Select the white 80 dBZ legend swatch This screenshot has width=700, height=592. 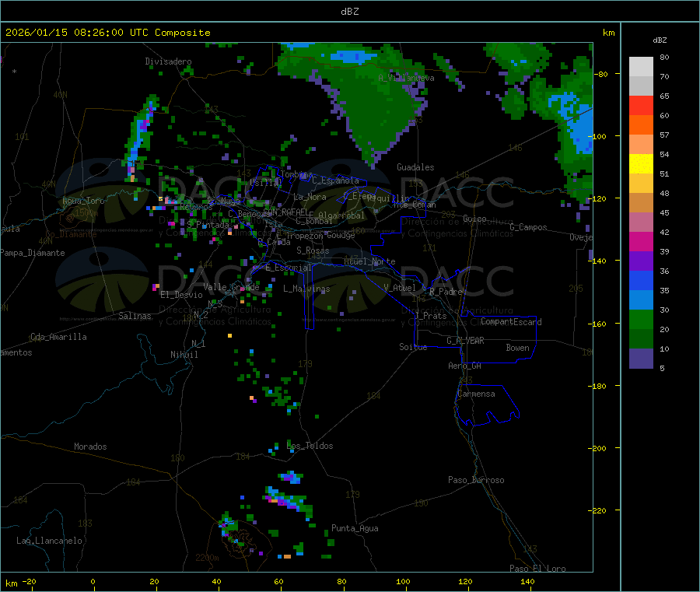(x=641, y=67)
